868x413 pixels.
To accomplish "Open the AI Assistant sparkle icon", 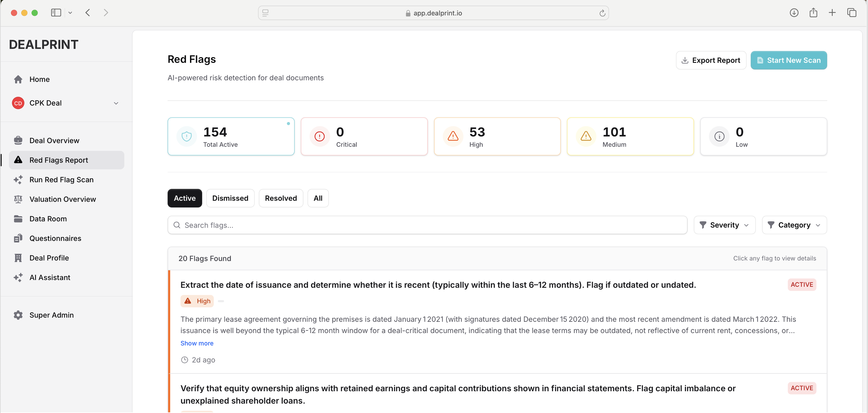I will pos(18,277).
